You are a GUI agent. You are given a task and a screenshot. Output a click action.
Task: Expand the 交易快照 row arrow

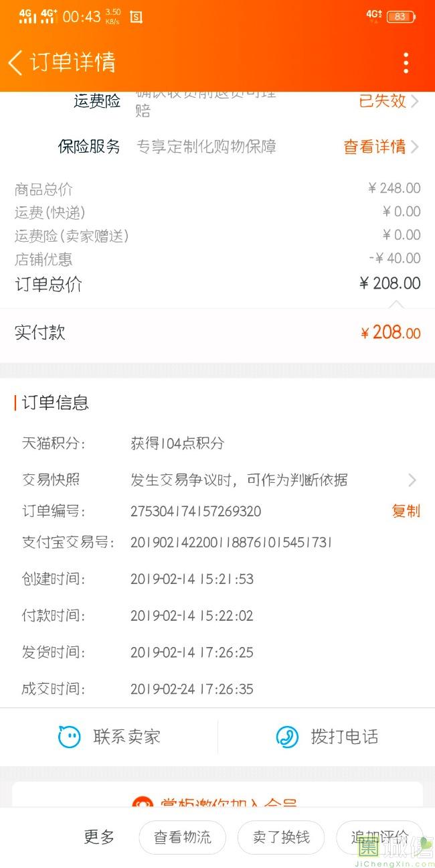click(x=412, y=480)
